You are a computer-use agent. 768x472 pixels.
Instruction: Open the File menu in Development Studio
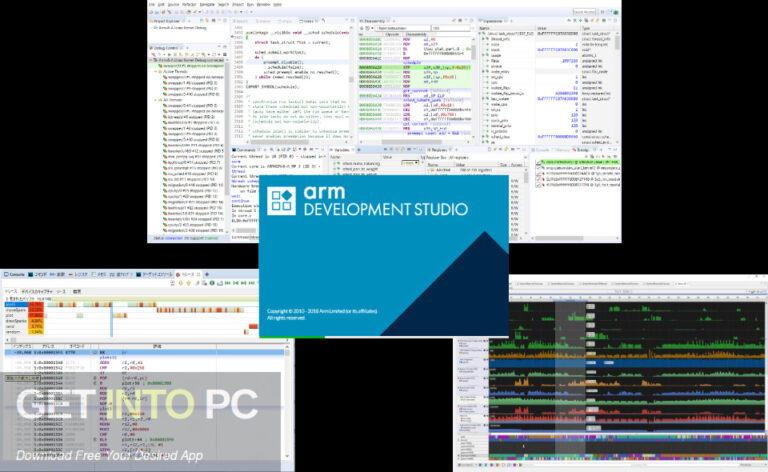[152, 4]
